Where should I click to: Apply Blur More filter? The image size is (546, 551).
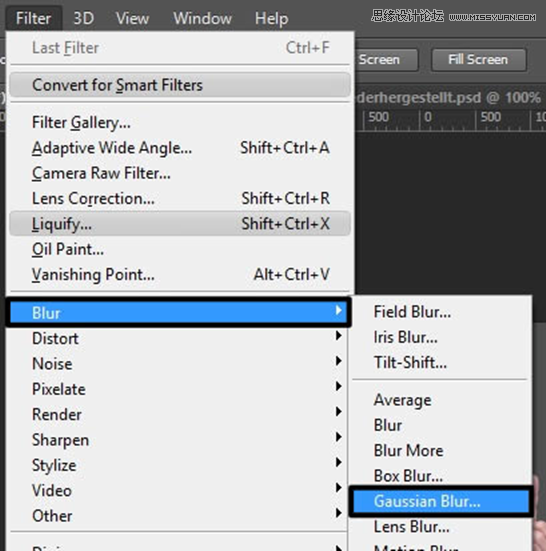[x=441, y=450]
